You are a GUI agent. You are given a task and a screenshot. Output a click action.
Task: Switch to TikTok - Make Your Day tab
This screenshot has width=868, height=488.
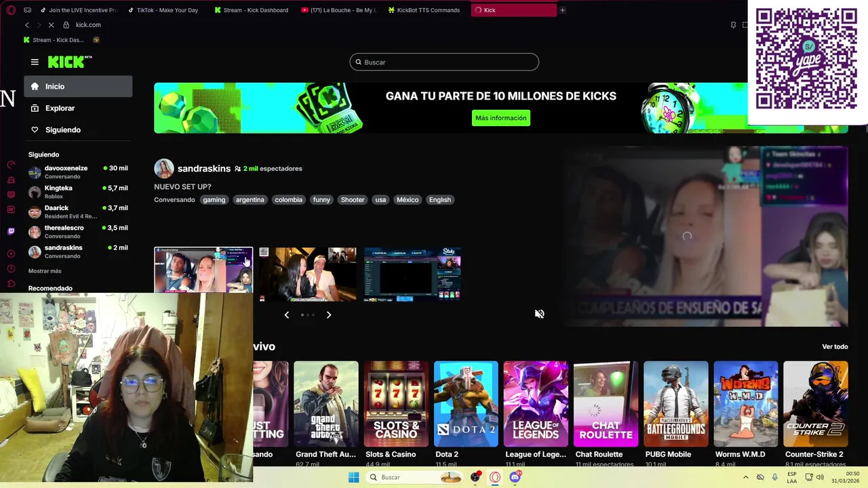pos(163,10)
